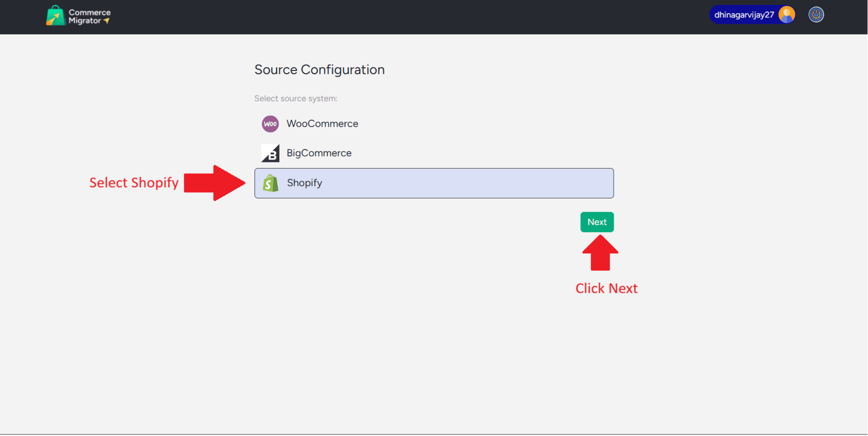Click the red 'Click Next' annotation text

point(607,288)
